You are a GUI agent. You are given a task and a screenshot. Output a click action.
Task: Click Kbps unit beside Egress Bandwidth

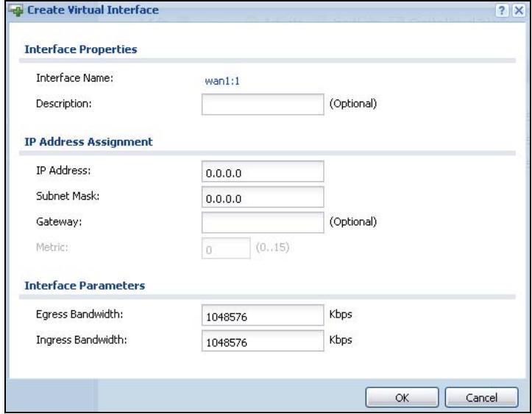340,315
